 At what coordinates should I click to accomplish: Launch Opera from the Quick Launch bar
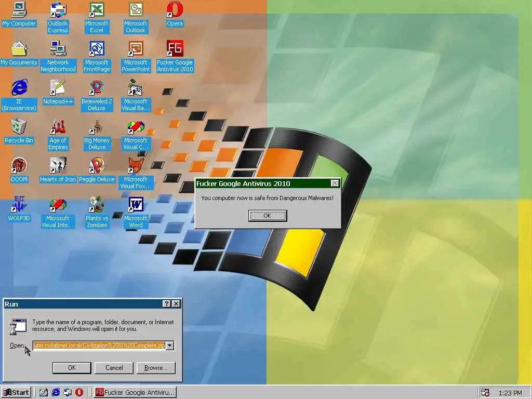tap(79, 393)
